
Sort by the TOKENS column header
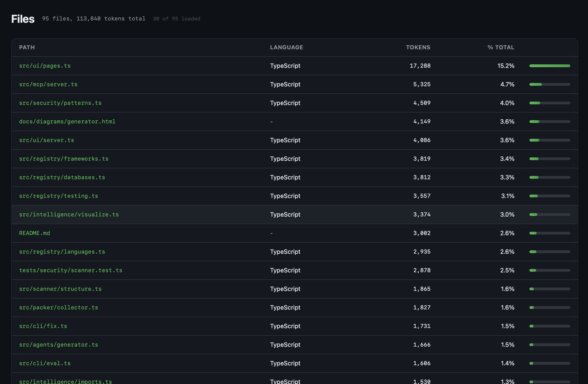coord(418,47)
